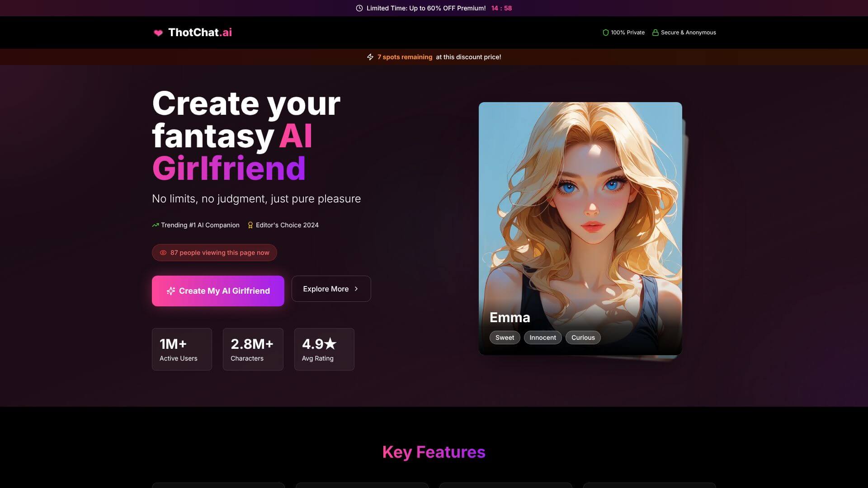This screenshot has height=488, width=868.
Task: Click the 87 people viewing pill
Action: [214, 253]
